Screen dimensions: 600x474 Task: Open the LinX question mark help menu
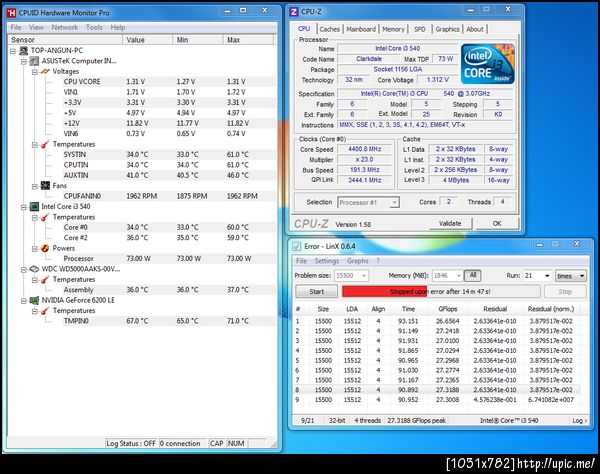(378, 261)
